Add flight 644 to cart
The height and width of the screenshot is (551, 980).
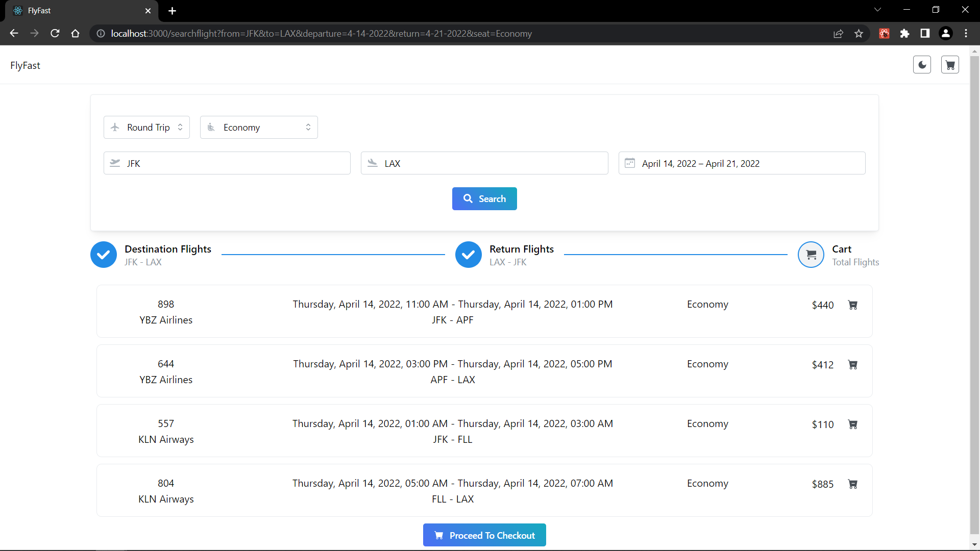(852, 365)
